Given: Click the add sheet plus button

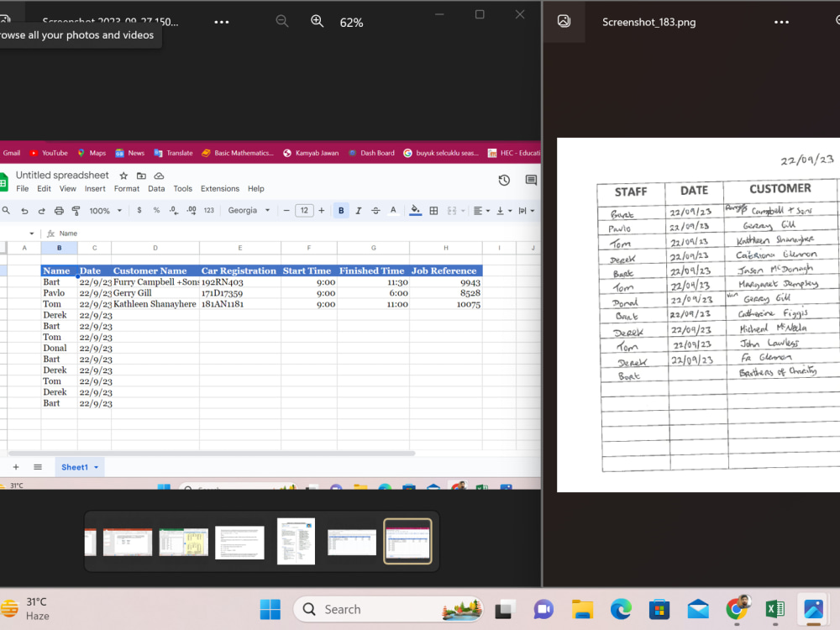Looking at the screenshot, I should pyautogui.click(x=16, y=467).
